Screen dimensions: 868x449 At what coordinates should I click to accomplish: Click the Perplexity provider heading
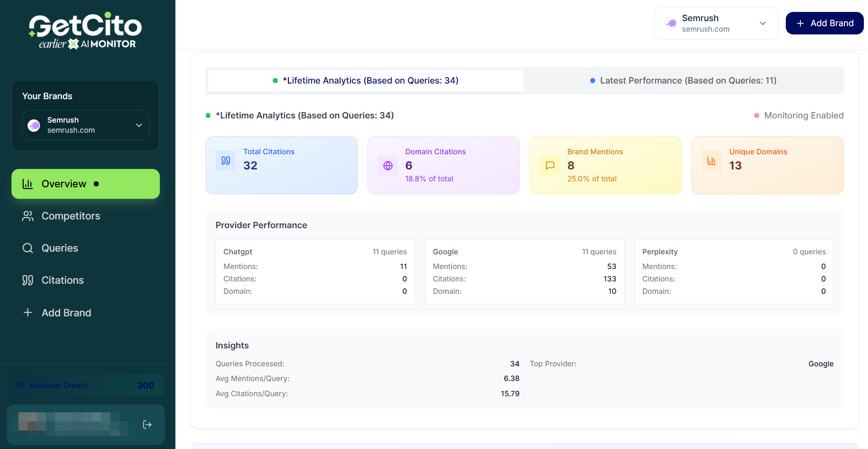click(x=660, y=252)
